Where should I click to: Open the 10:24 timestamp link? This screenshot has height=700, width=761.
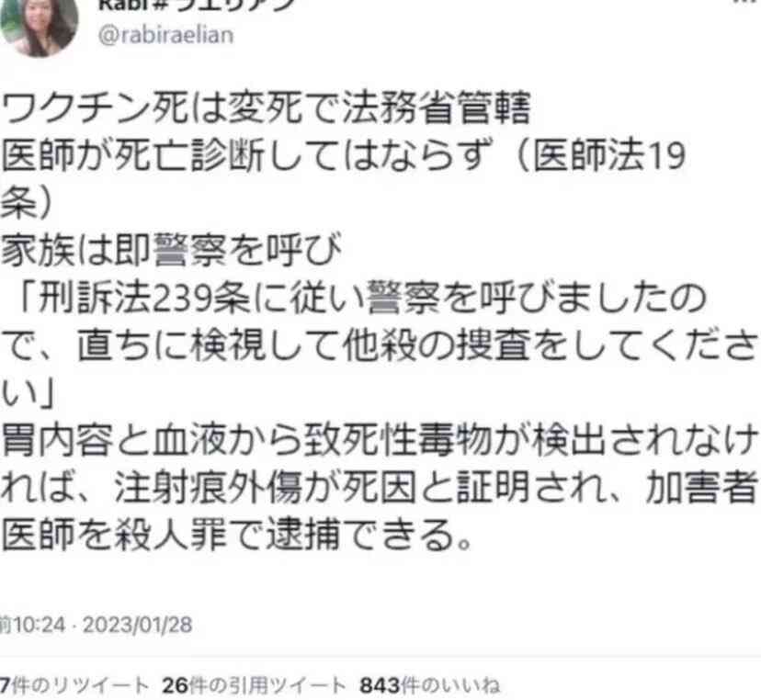coord(32,625)
